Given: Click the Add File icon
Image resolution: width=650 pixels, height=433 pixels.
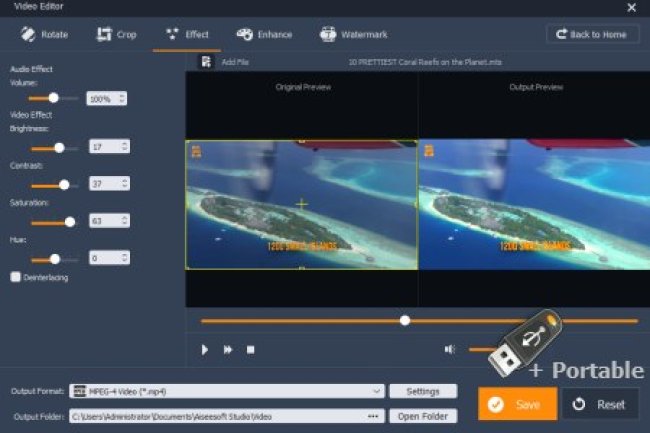Looking at the screenshot, I should [x=206, y=62].
